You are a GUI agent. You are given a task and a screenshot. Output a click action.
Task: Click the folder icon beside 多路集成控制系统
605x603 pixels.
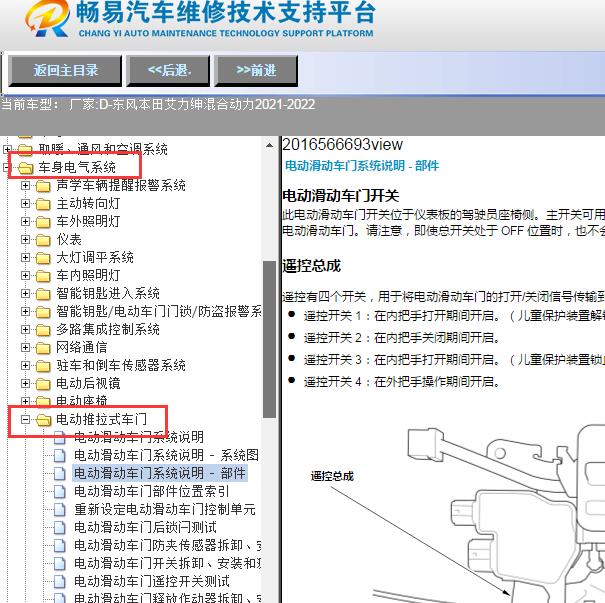click(43, 330)
